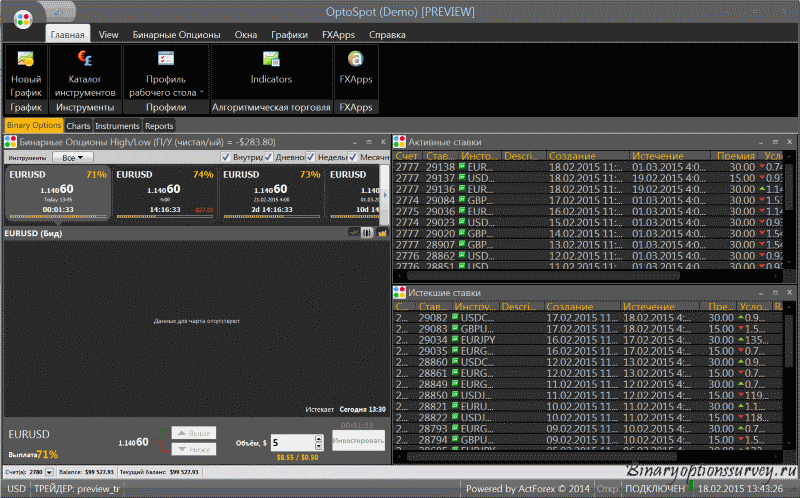Screen dimensions: 800x498
Task: Toggle the Недельные checkbox
Action: tap(310, 157)
